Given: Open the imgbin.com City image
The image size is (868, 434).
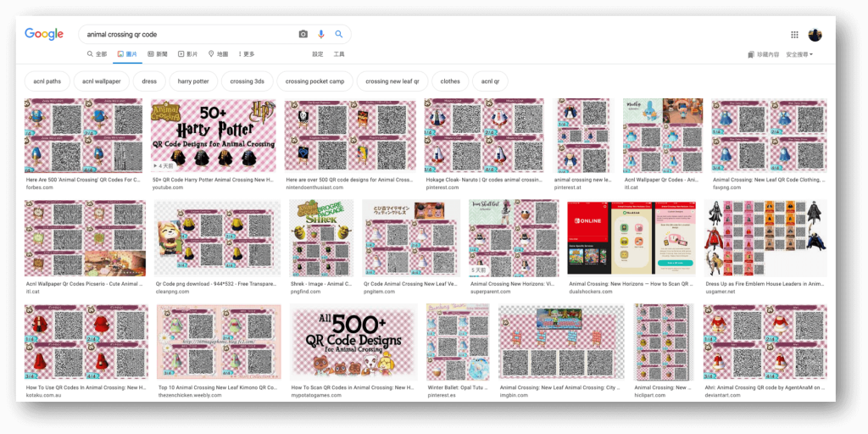Looking at the screenshot, I should click(561, 342).
